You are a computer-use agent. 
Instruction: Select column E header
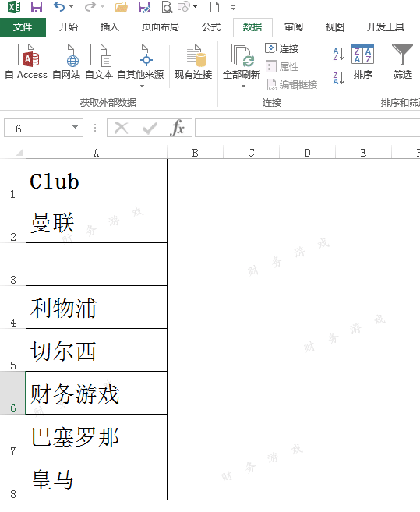click(x=363, y=153)
